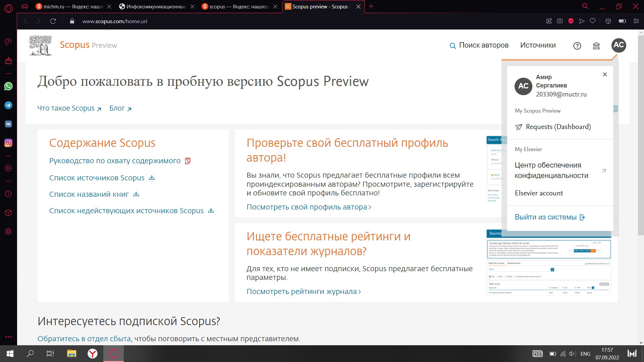Open Поиск авторов search

click(479, 45)
